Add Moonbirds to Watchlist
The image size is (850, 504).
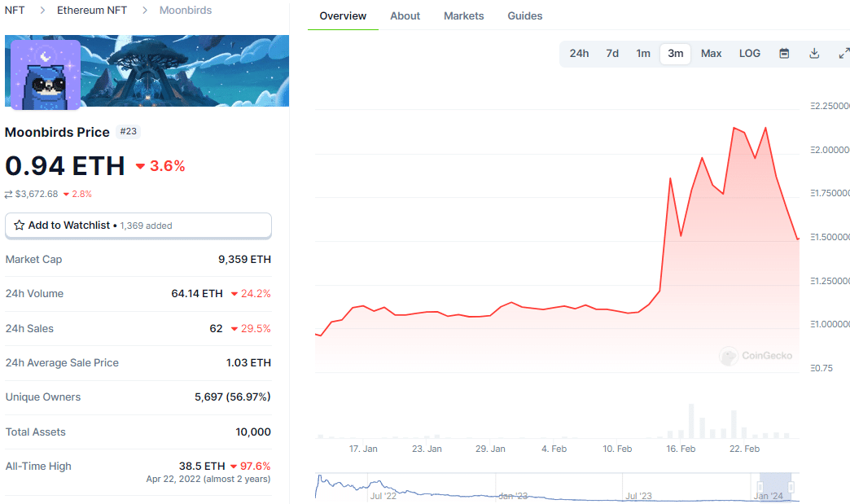coord(138,226)
